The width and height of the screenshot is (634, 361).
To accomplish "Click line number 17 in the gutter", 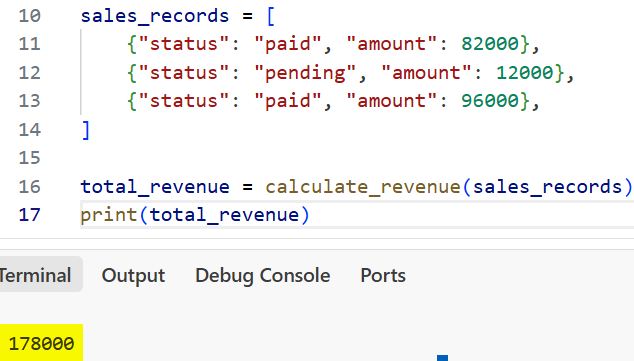I will pyautogui.click(x=30, y=215).
